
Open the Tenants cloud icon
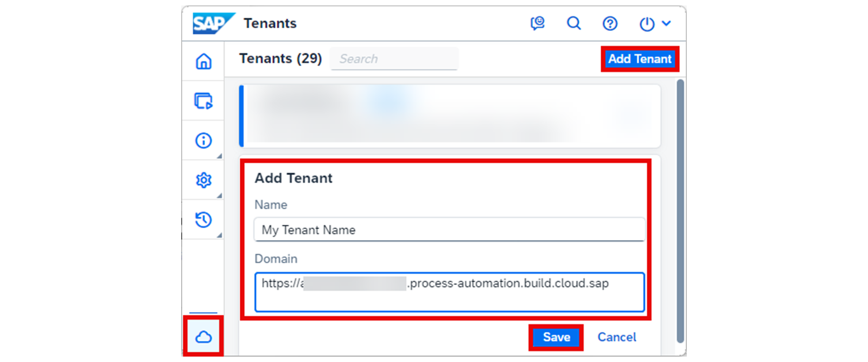[203, 337]
